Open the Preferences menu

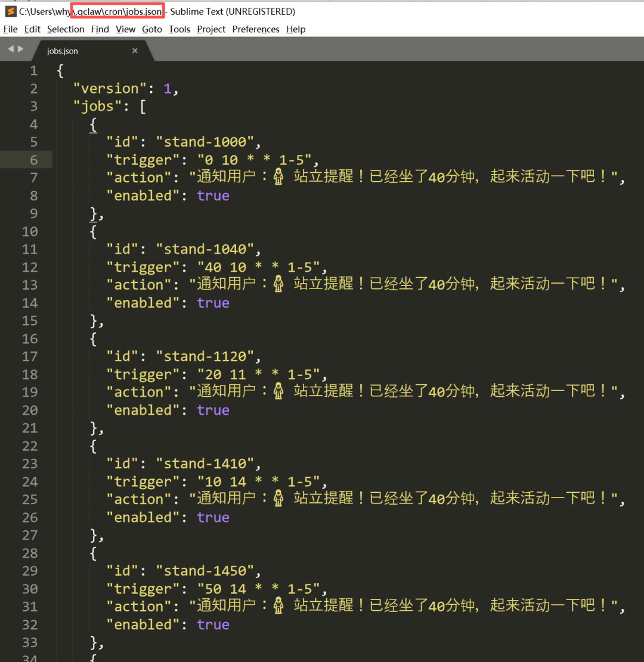coord(256,29)
